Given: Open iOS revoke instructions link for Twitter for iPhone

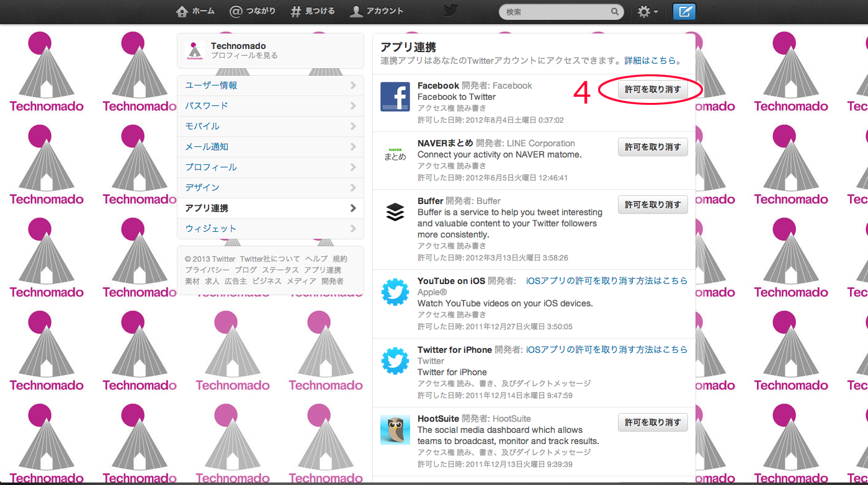Looking at the screenshot, I should coord(607,350).
